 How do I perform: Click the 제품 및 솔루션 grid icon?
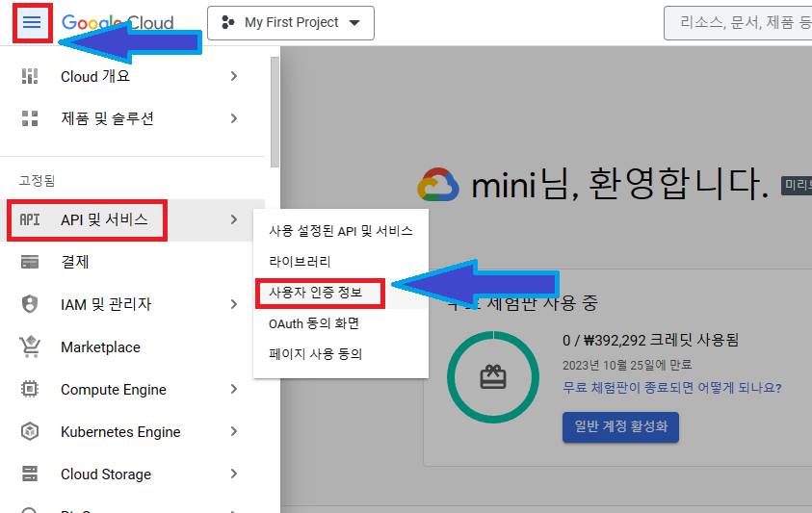tap(30, 118)
